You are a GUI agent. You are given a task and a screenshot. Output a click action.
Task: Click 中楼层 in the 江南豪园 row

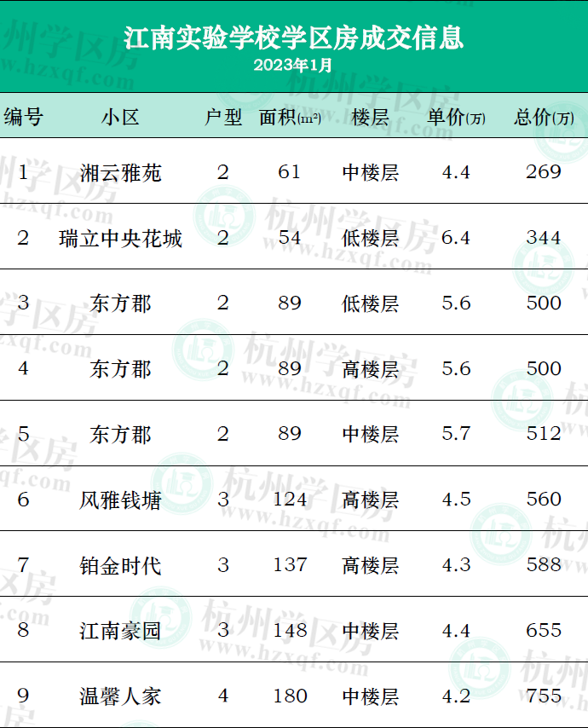[371, 631]
